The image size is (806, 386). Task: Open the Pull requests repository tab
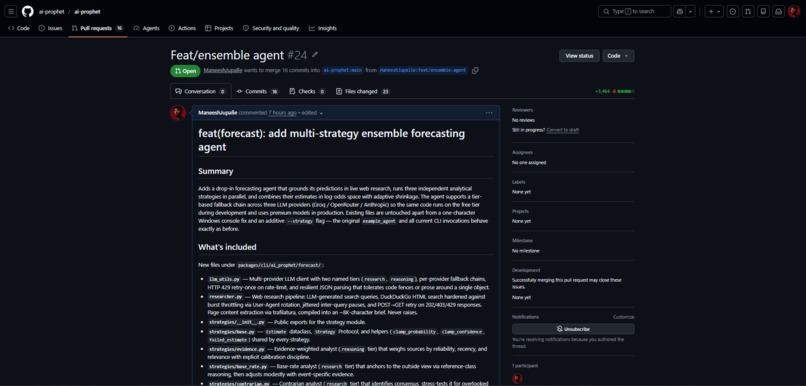click(x=98, y=28)
